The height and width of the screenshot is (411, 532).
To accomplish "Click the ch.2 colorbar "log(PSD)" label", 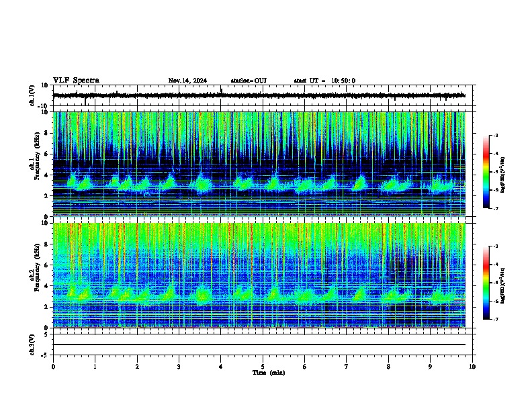I will tap(502, 285).
